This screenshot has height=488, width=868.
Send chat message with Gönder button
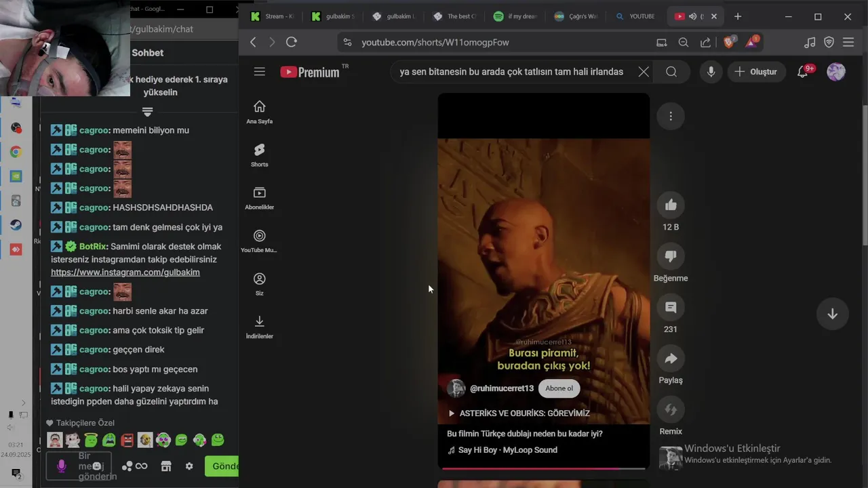point(222,466)
